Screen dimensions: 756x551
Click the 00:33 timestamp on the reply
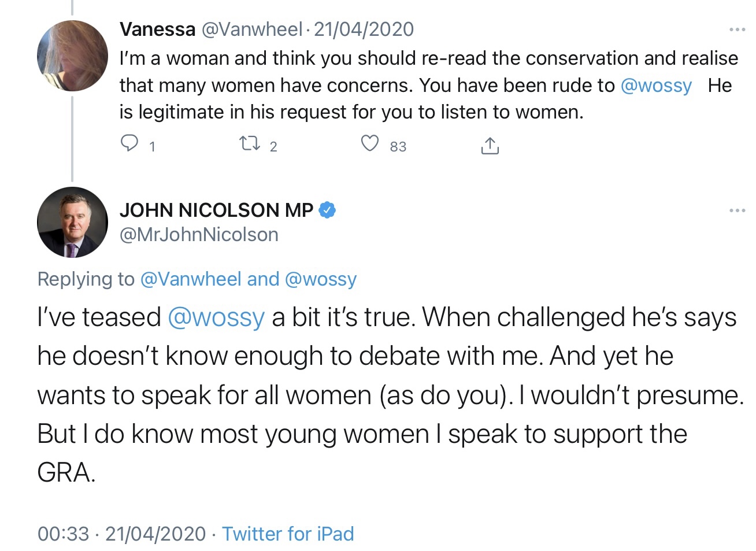click(x=64, y=533)
